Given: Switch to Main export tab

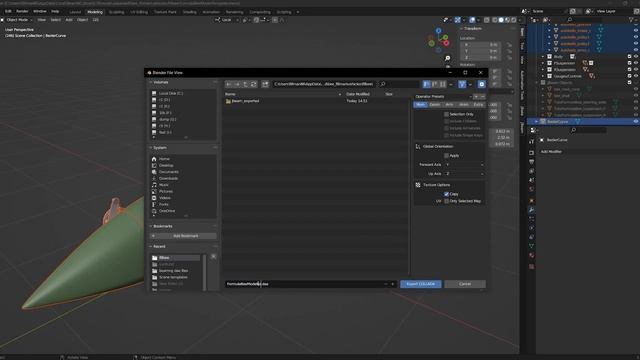Looking at the screenshot, I should 420,105.
